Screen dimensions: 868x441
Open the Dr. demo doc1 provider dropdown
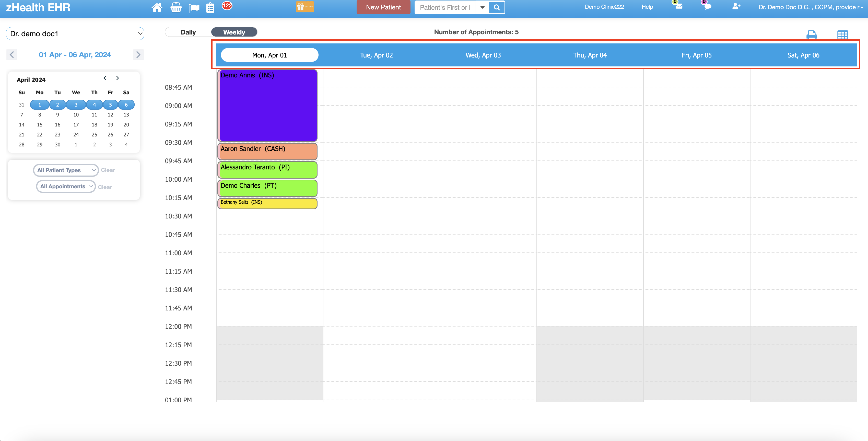coord(75,33)
